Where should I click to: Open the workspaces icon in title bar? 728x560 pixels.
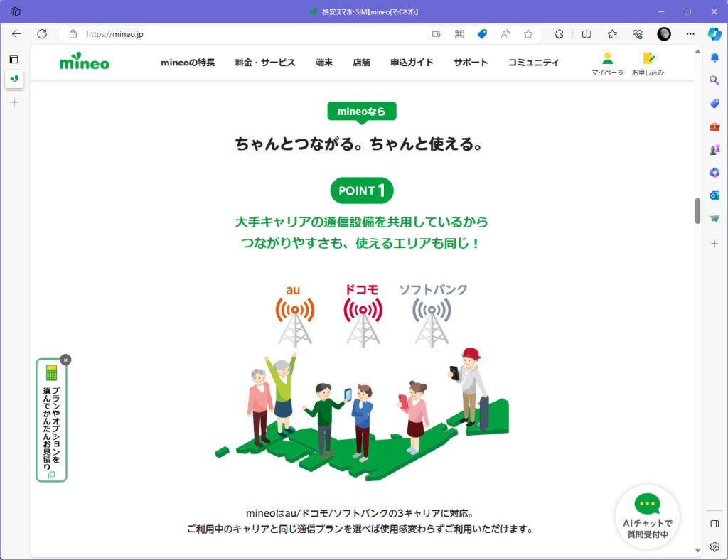click(16, 11)
